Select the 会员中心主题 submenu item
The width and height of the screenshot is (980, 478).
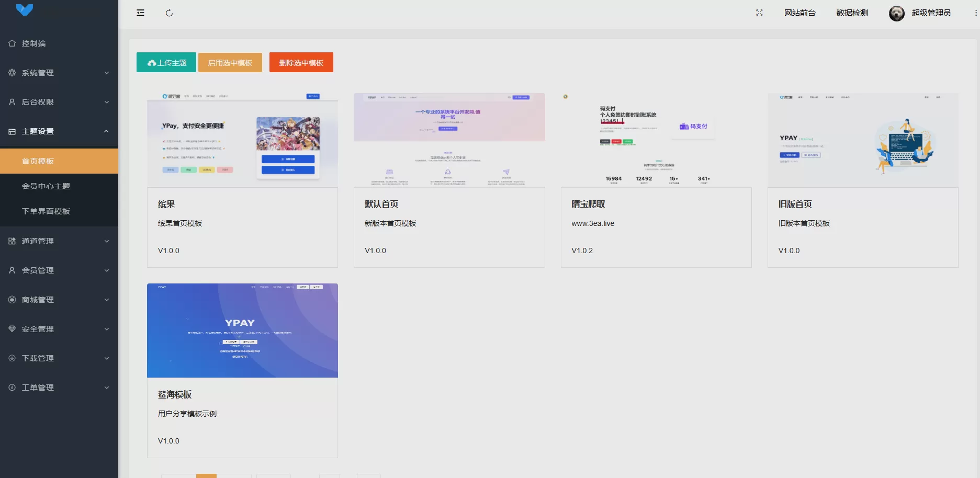pyautogui.click(x=59, y=186)
